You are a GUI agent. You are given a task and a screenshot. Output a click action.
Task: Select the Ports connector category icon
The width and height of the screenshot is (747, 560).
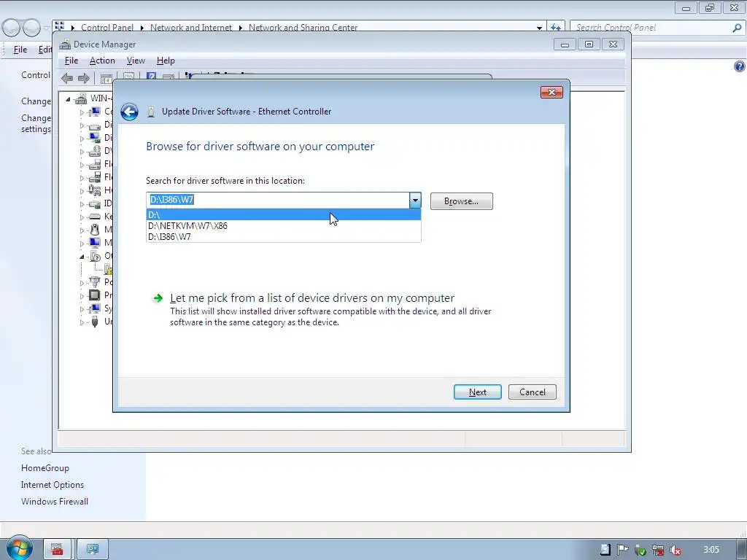95,282
